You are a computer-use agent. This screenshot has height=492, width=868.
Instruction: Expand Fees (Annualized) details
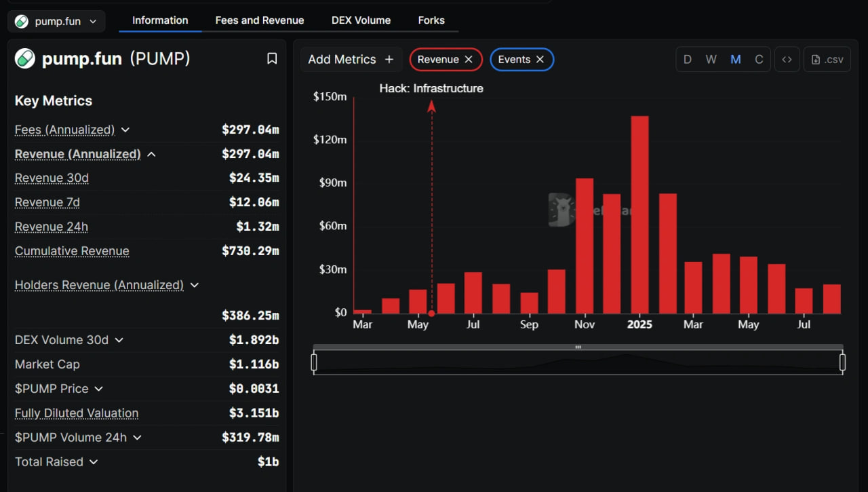[x=125, y=130]
